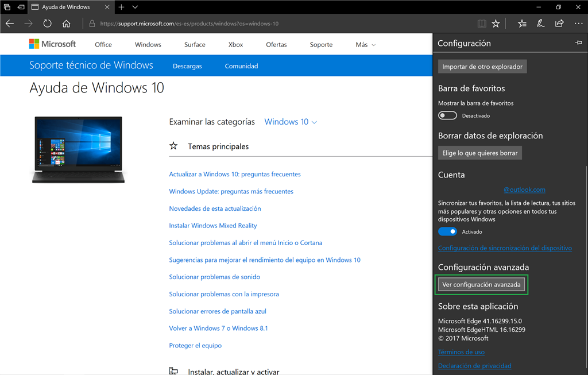Open the Comunidad tab
The image size is (588, 375).
(242, 66)
